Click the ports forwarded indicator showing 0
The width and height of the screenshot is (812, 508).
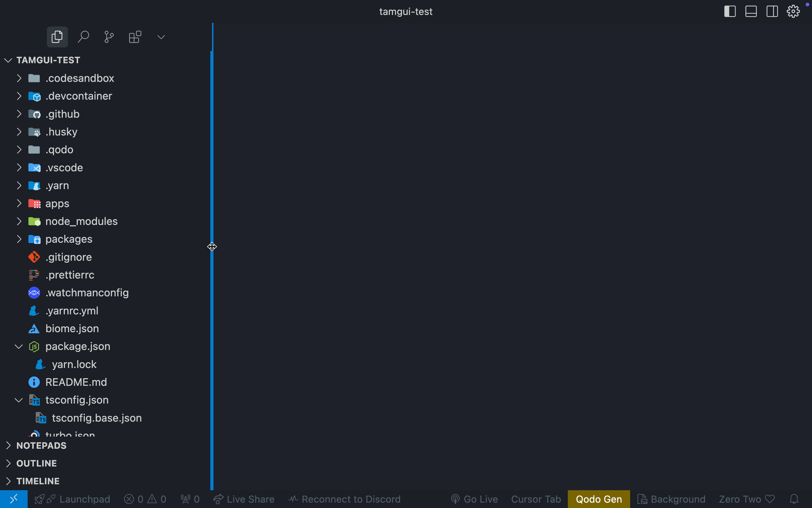pos(190,499)
